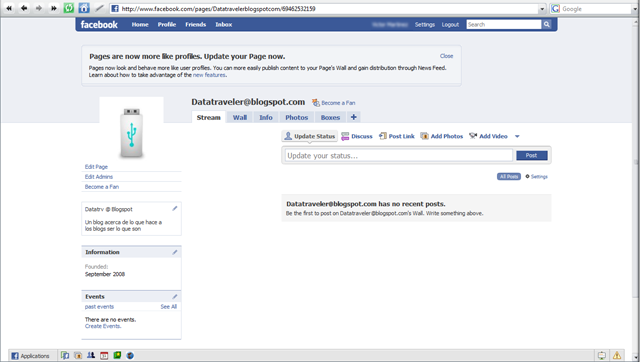
Task: Close the Pages update notice
Action: point(447,56)
